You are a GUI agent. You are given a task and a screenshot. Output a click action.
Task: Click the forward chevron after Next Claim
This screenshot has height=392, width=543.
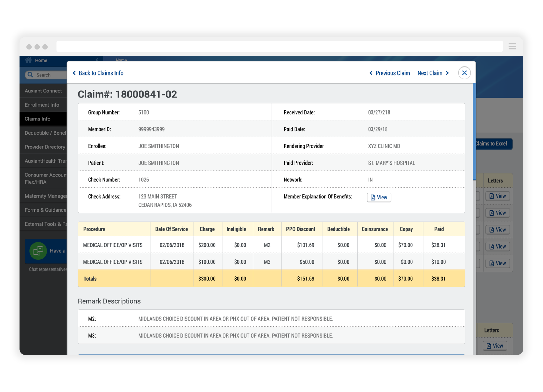[x=447, y=73]
